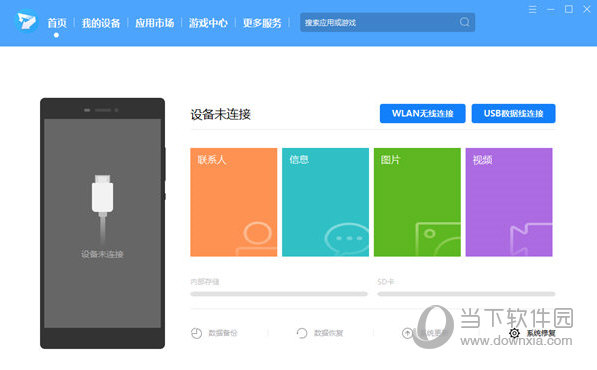Open the orange 联系人 tile
Viewport: 597px width, 370px height.
pos(234,202)
